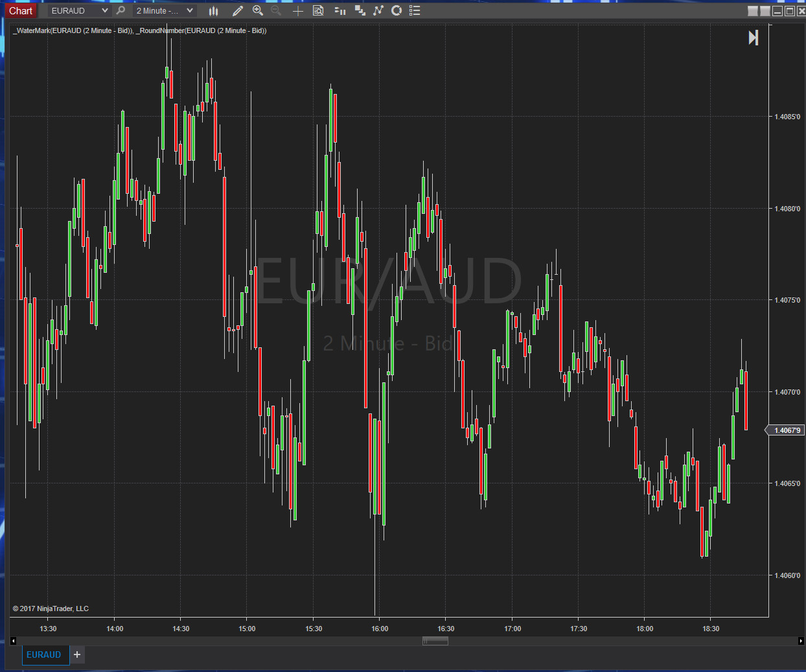Open the Indicators icon
Screen dimensions: 806x672
tap(378, 10)
